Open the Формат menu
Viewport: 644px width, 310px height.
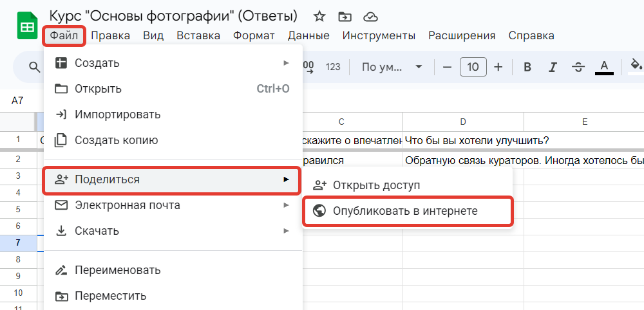coord(254,35)
